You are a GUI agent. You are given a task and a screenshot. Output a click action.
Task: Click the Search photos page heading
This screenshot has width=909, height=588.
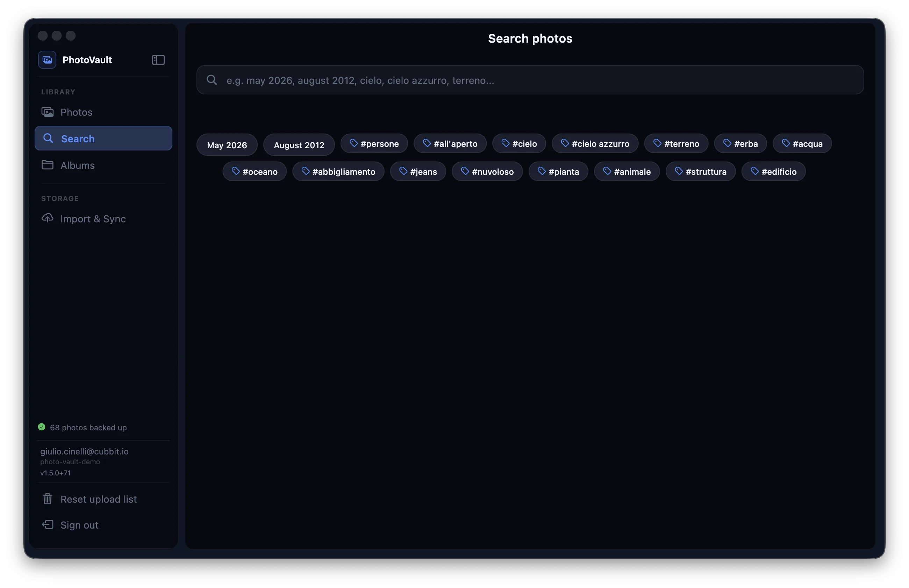pos(530,38)
